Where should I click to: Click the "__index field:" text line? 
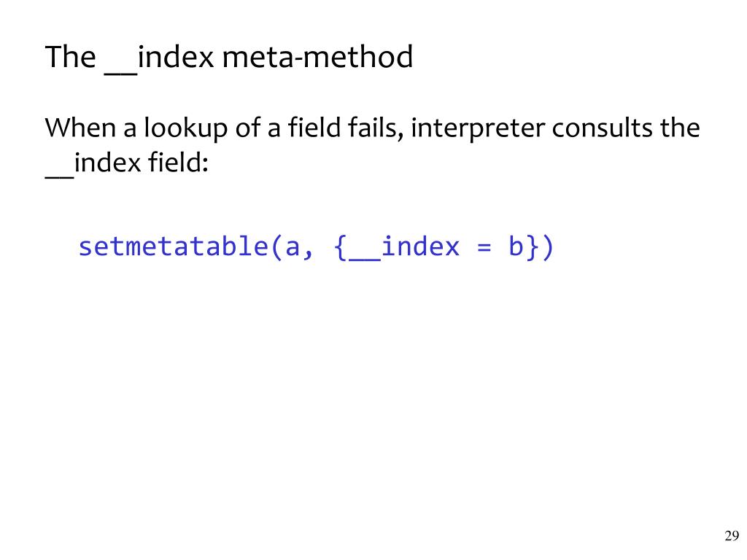click(x=127, y=164)
